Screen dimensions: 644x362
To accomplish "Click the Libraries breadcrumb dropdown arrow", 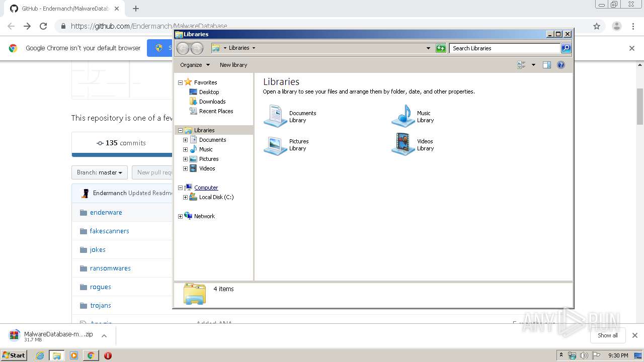I will coord(254,48).
